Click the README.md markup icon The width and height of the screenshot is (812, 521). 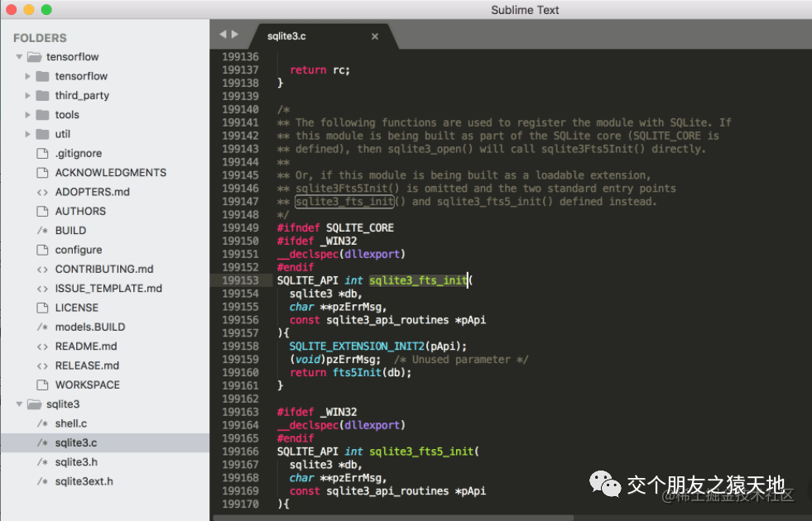(x=42, y=347)
